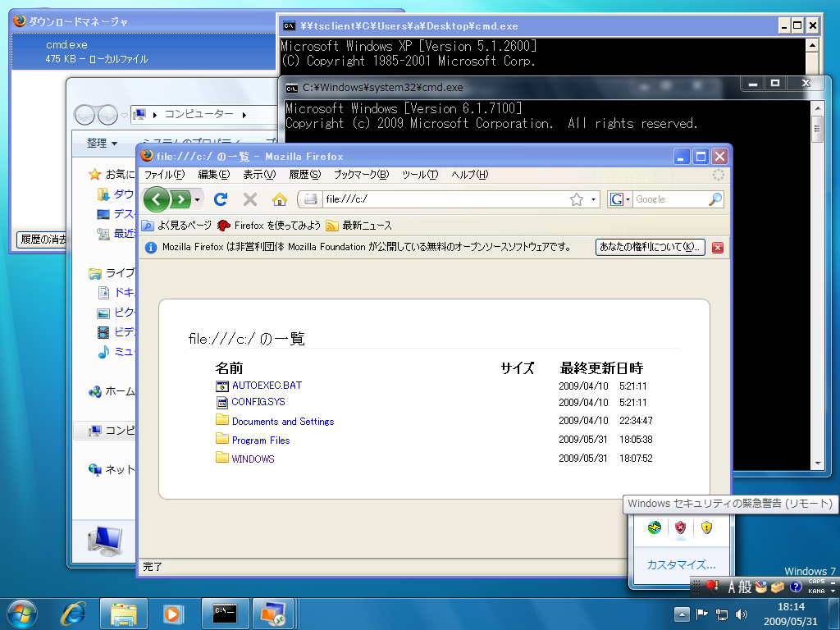The image size is (840, 630).
Task: Show hidden tray icons arrow
Action: click(x=682, y=614)
